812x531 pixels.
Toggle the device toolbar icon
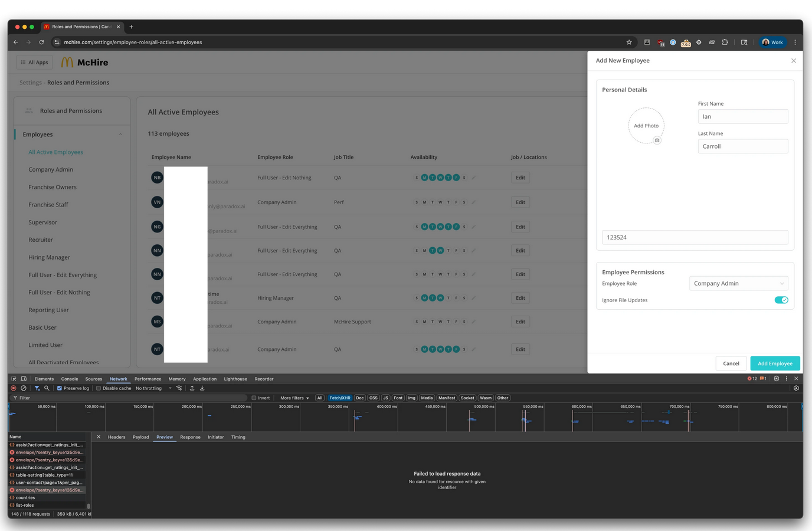point(24,379)
